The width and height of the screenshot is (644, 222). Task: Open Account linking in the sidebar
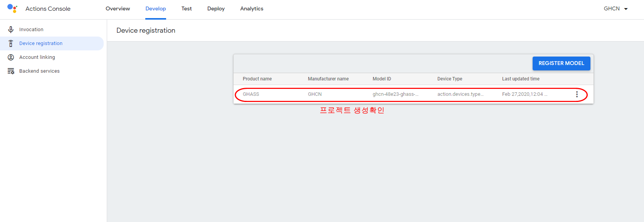point(52,57)
